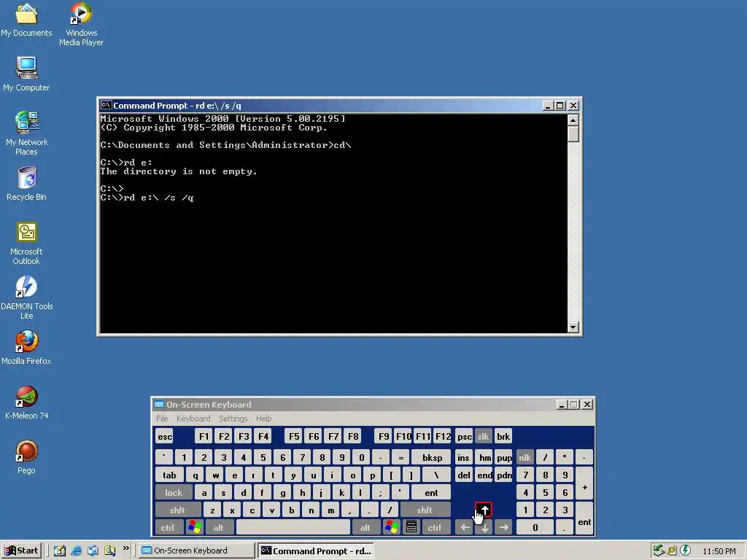
Task: Click the tab key on keyboard
Action: coord(169,475)
